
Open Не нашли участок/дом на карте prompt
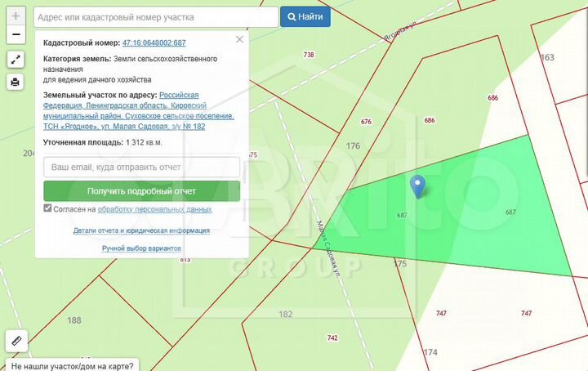tap(72, 365)
